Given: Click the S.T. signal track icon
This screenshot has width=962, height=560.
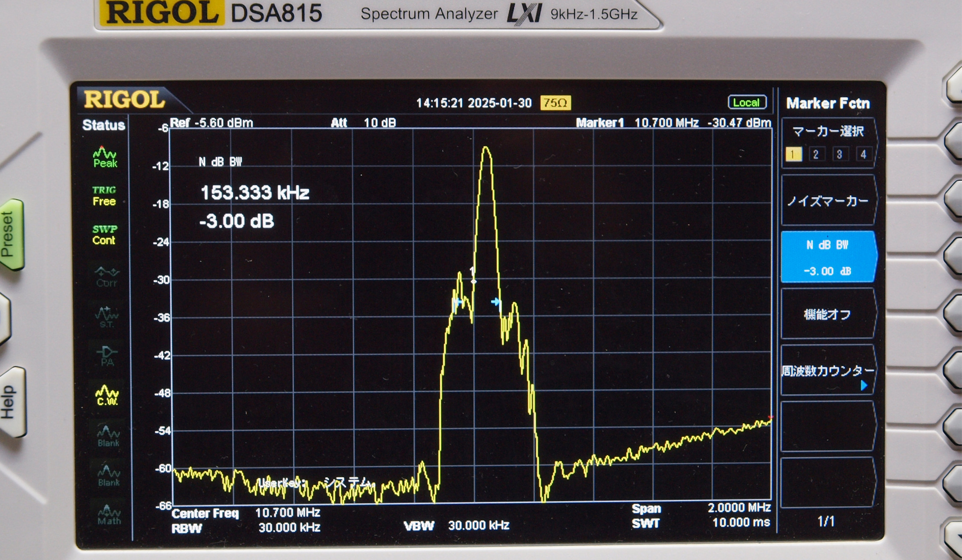Looking at the screenshot, I should coord(107,317).
